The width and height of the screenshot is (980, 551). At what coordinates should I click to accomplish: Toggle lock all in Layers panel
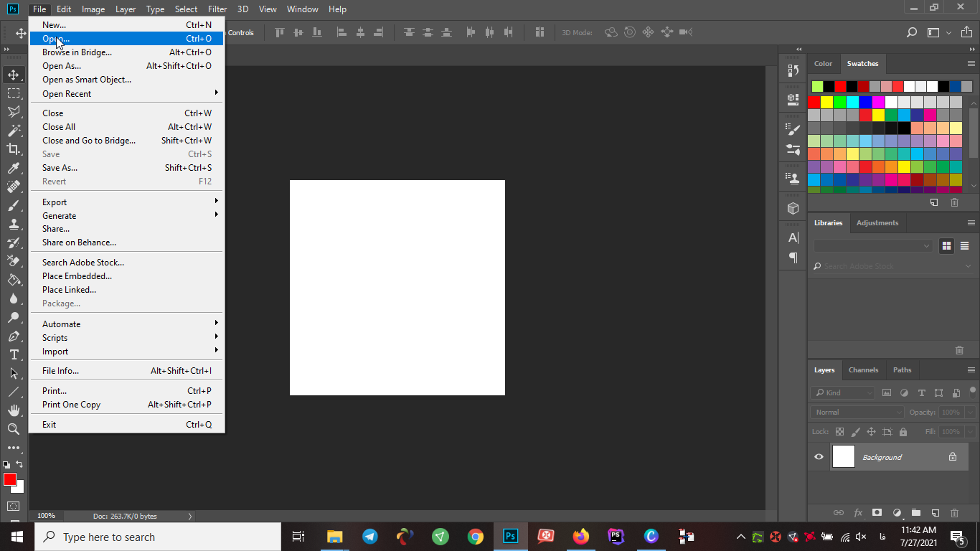pyautogui.click(x=903, y=432)
